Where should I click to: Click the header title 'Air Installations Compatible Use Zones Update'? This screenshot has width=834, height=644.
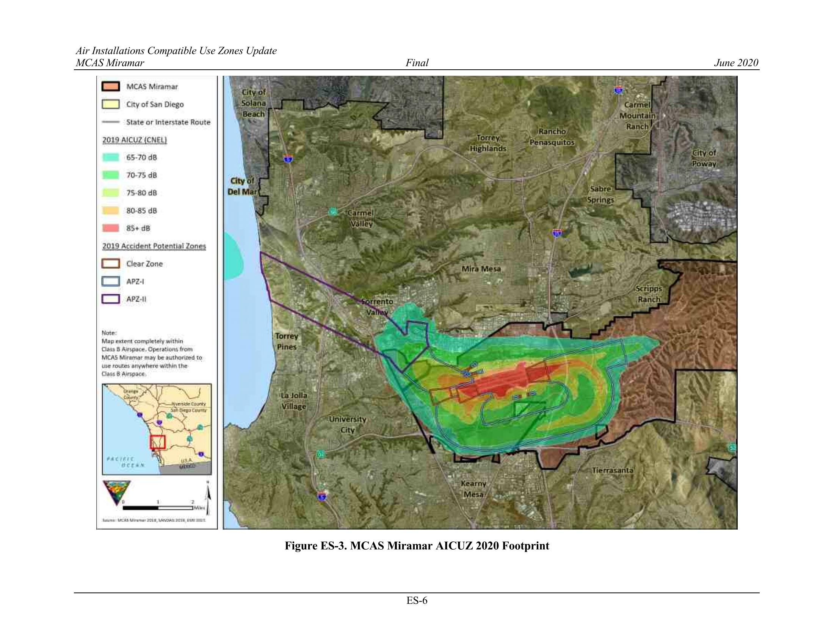pyautogui.click(x=176, y=51)
